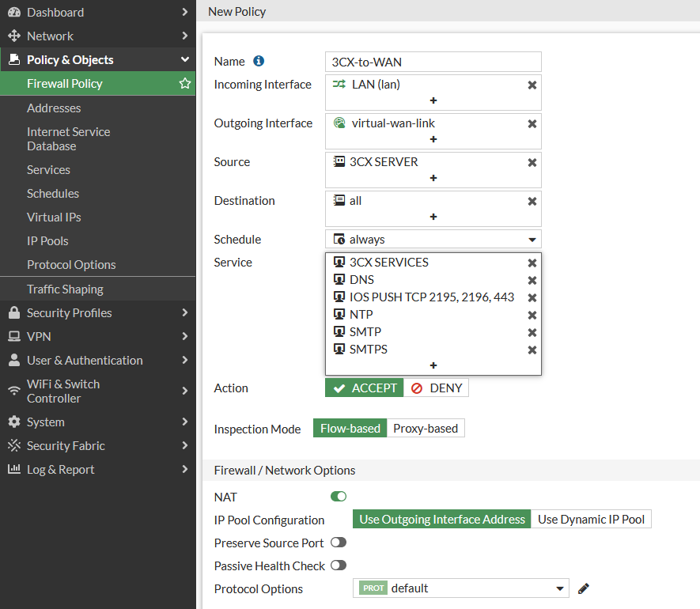Remove 3CX SERVER from Source

pyautogui.click(x=532, y=162)
